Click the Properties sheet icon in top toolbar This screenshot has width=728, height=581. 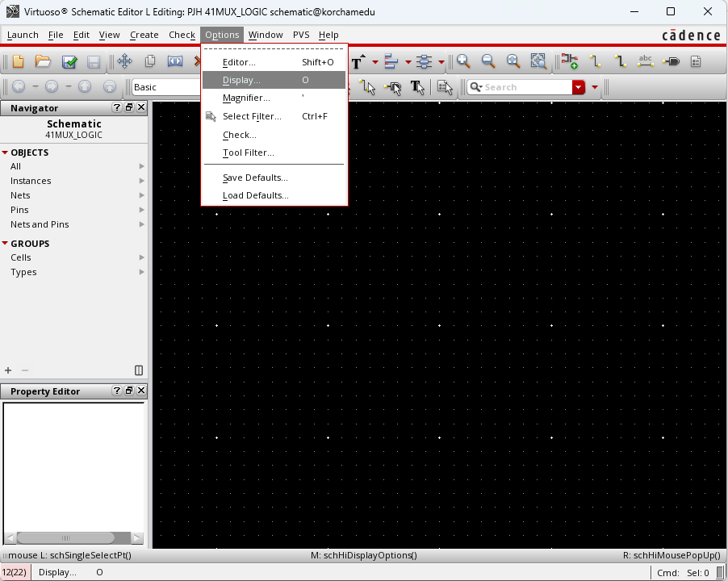click(696, 61)
